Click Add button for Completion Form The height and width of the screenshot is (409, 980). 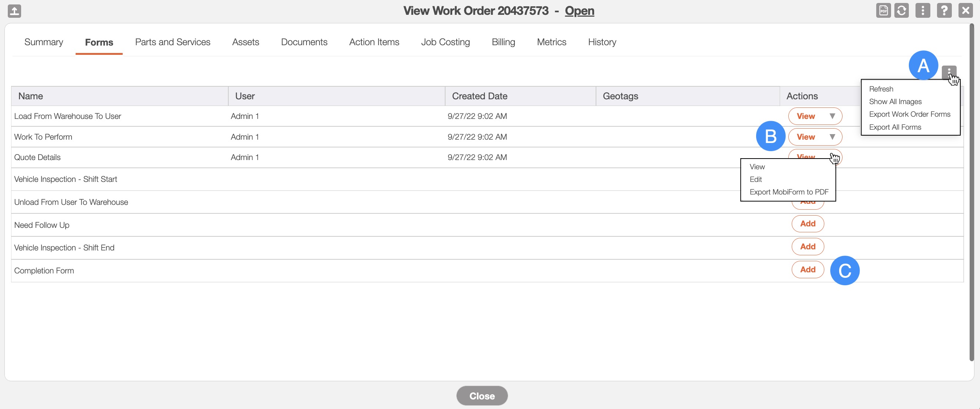coord(807,269)
